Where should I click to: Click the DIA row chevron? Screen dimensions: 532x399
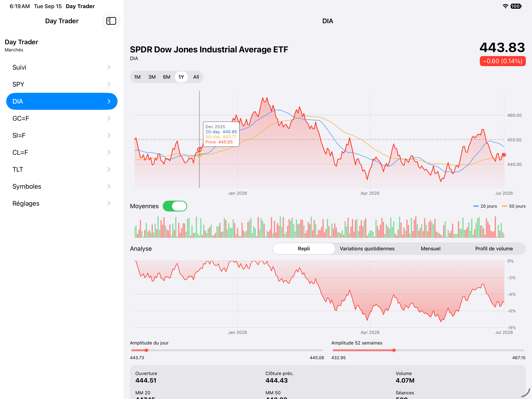109,101
